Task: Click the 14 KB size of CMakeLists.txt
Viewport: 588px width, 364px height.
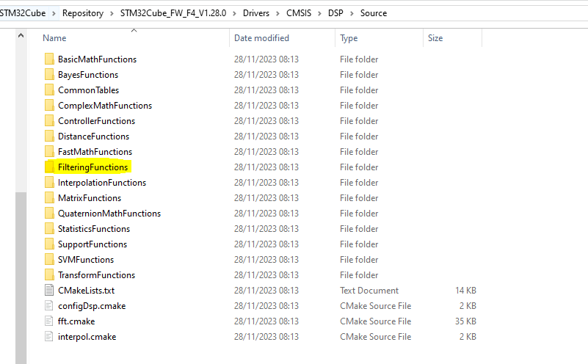Action: (x=465, y=290)
